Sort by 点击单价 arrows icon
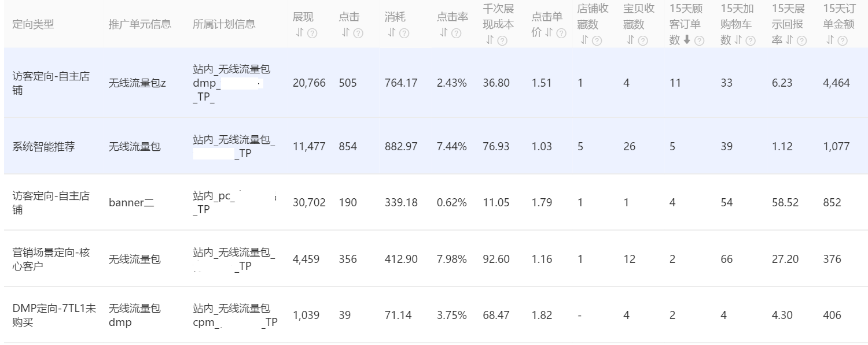This screenshot has height=345, width=868. pyautogui.click(x=549, y=34)
